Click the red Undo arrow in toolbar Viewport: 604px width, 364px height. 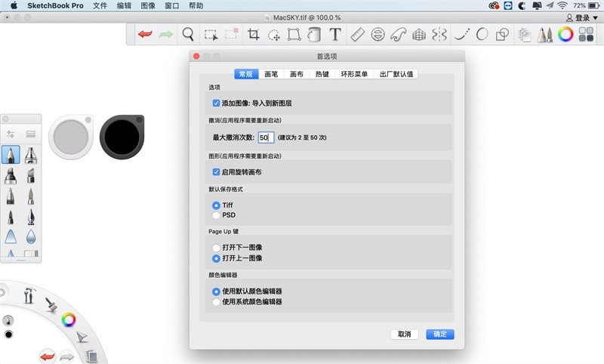(145, 34)
